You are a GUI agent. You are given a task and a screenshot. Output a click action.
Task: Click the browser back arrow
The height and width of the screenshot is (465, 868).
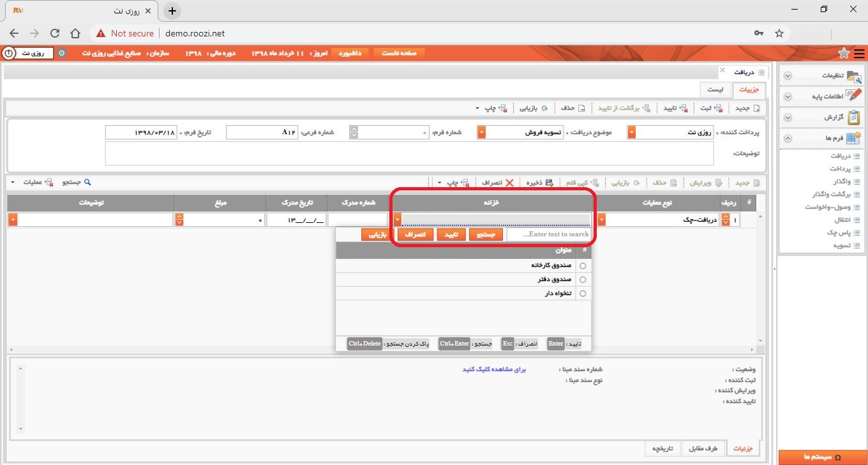(x=14, y=33)
